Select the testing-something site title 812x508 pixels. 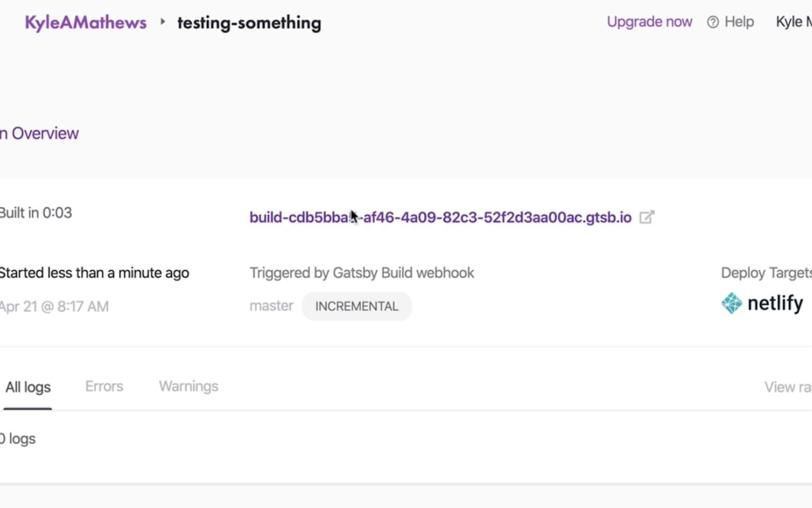point(249,22)
